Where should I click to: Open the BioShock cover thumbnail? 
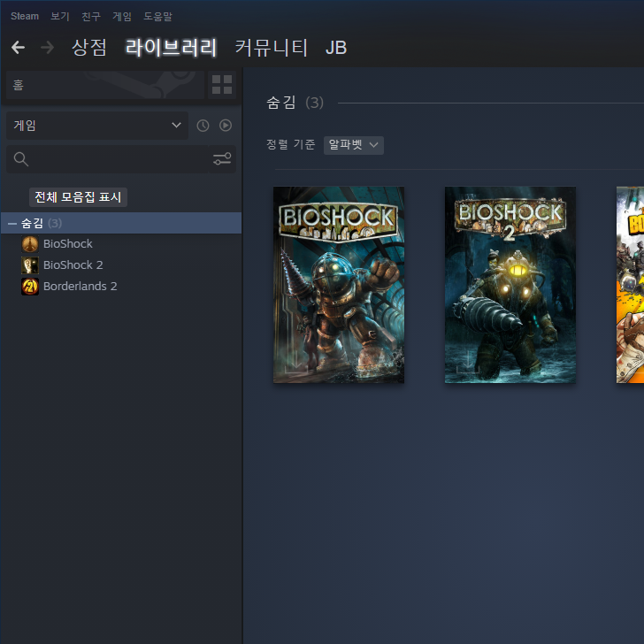[339, 285]
